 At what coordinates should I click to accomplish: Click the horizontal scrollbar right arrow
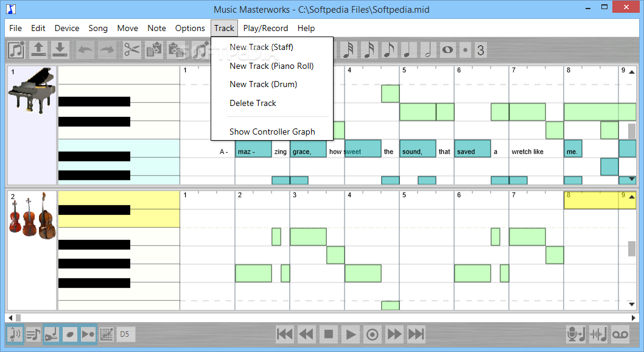point(633,317)
